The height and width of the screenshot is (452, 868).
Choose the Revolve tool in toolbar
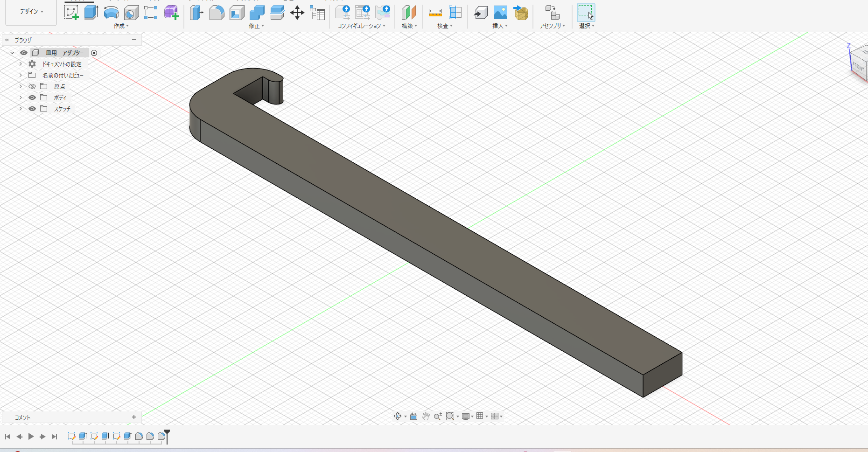click(x=111, y=13)
